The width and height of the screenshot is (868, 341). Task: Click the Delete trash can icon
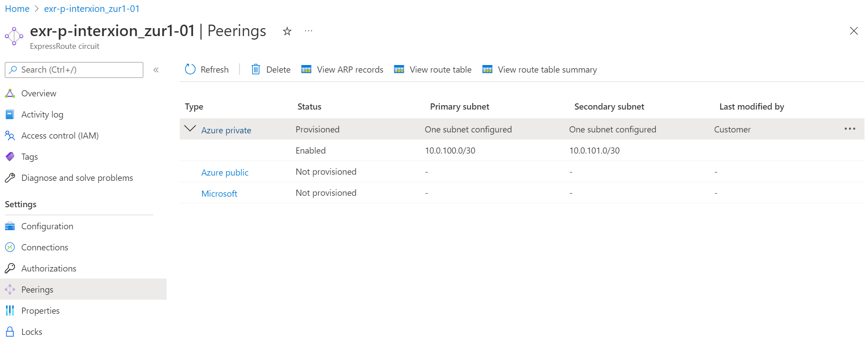[x=255, y=70]
